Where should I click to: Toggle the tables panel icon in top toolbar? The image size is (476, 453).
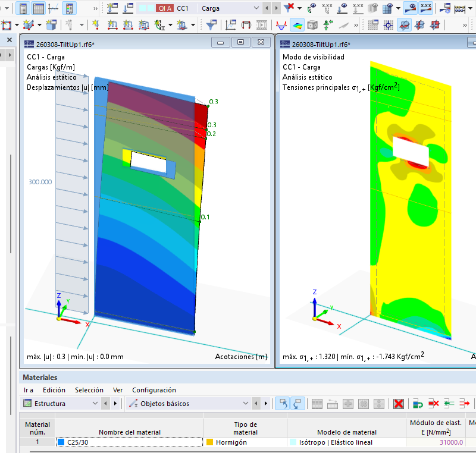coord(39,8)
